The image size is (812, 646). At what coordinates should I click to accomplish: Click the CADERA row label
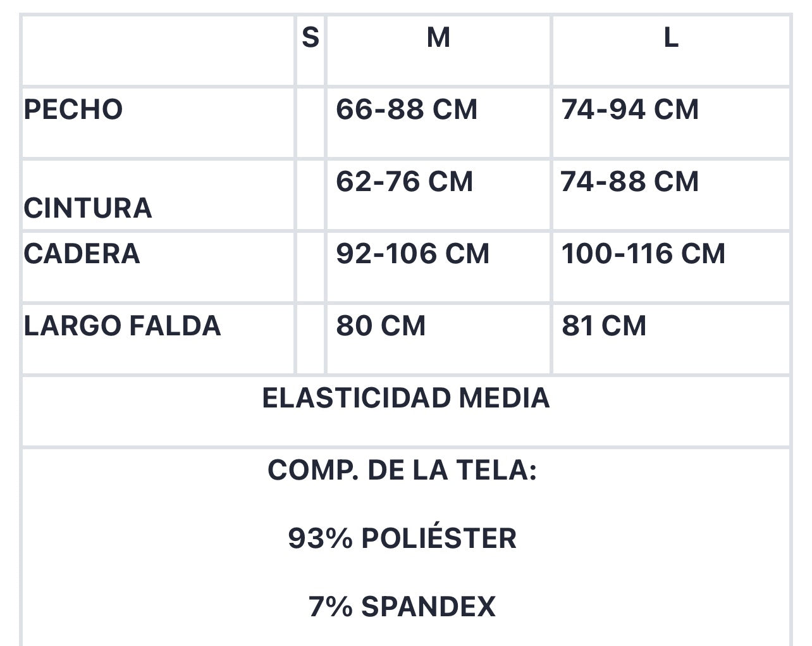[x=82, y=254]
